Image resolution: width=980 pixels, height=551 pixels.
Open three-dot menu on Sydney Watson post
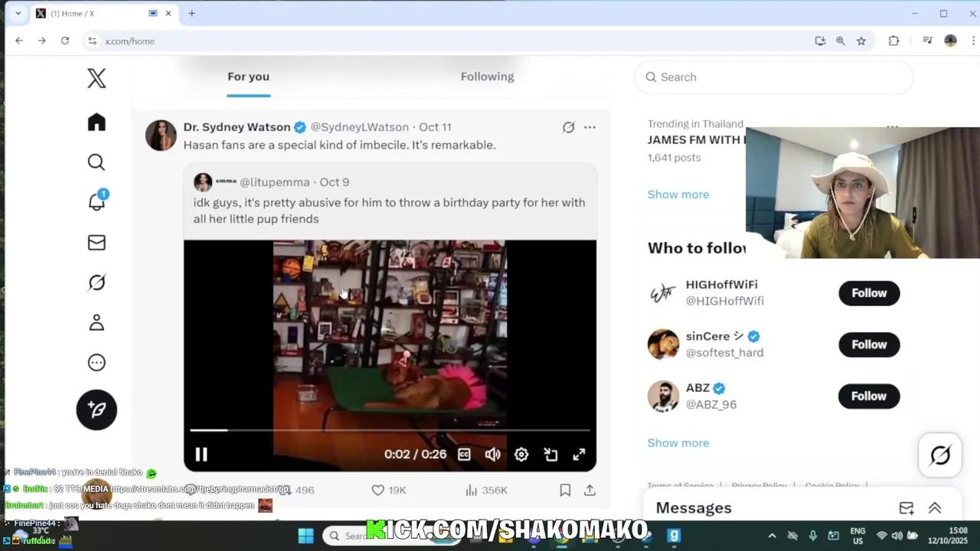coord(590,128)
